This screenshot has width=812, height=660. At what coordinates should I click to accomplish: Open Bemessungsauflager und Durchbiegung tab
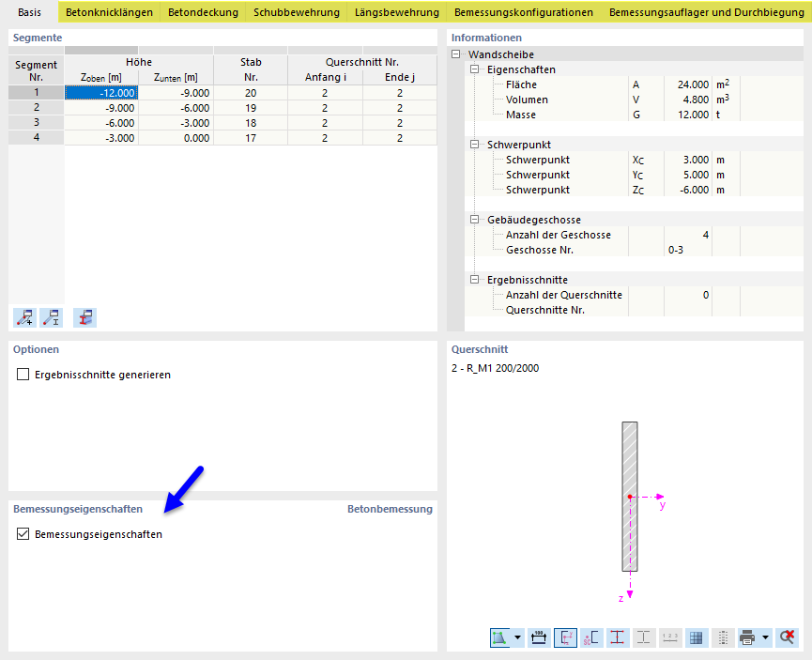tap(706, 12)
